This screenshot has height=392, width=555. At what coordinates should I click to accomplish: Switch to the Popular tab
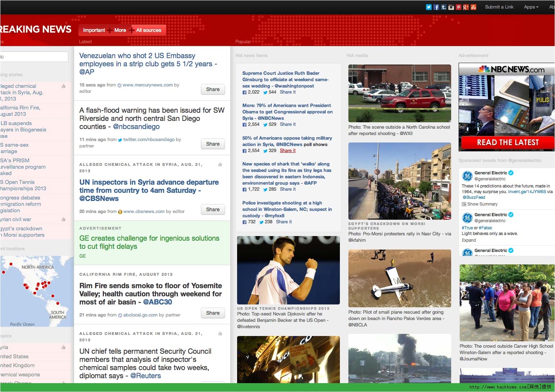pos(243,41)
